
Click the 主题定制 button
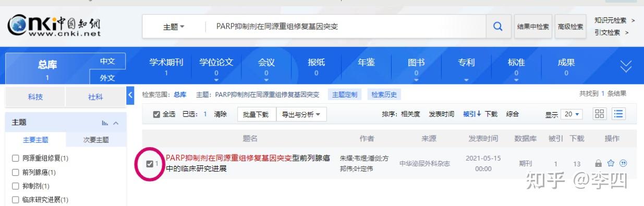point(345,95)
